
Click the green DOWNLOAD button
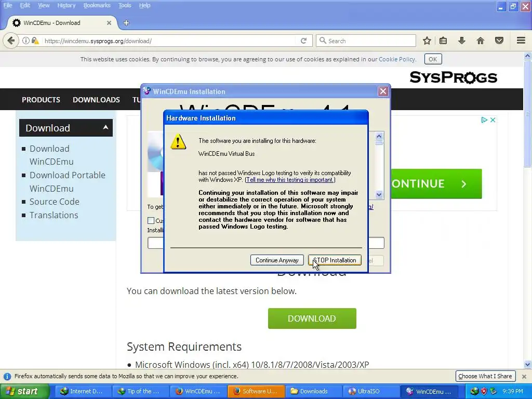[312, 318]
